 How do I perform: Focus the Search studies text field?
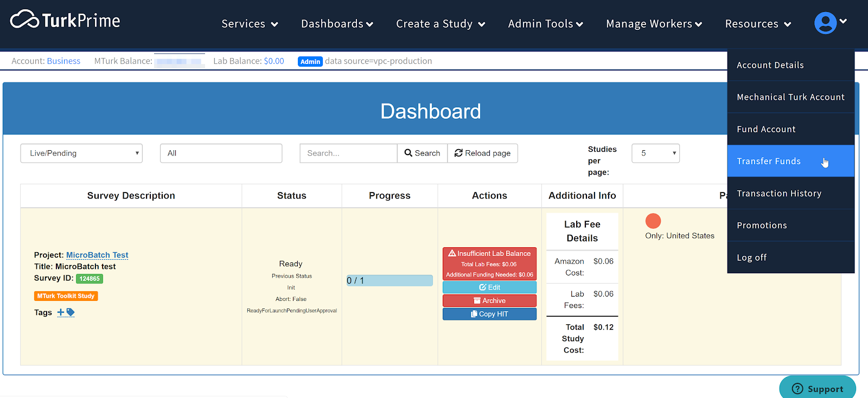348,153
